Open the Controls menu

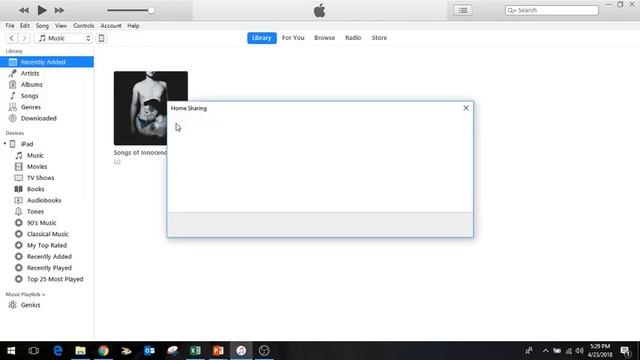tap(84, 26)
